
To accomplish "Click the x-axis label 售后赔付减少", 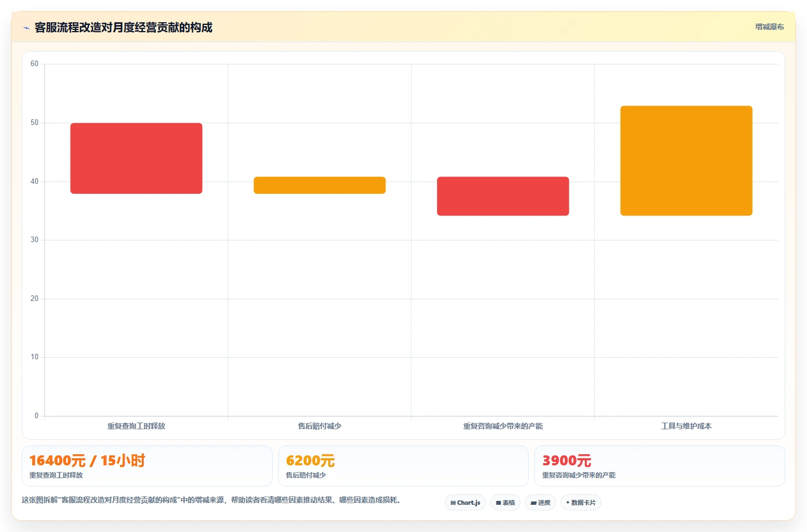I will 319,426.
